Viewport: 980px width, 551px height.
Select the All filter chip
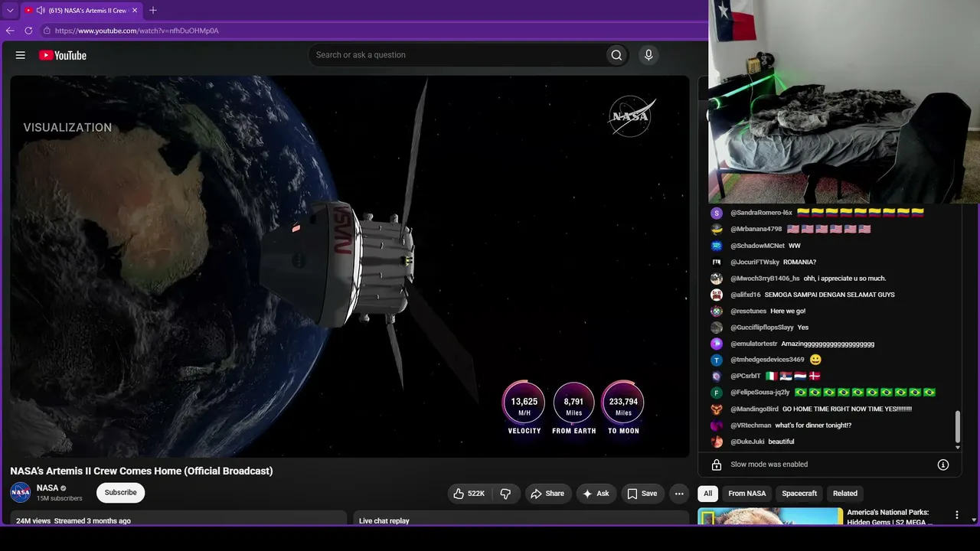click(707, 494)
